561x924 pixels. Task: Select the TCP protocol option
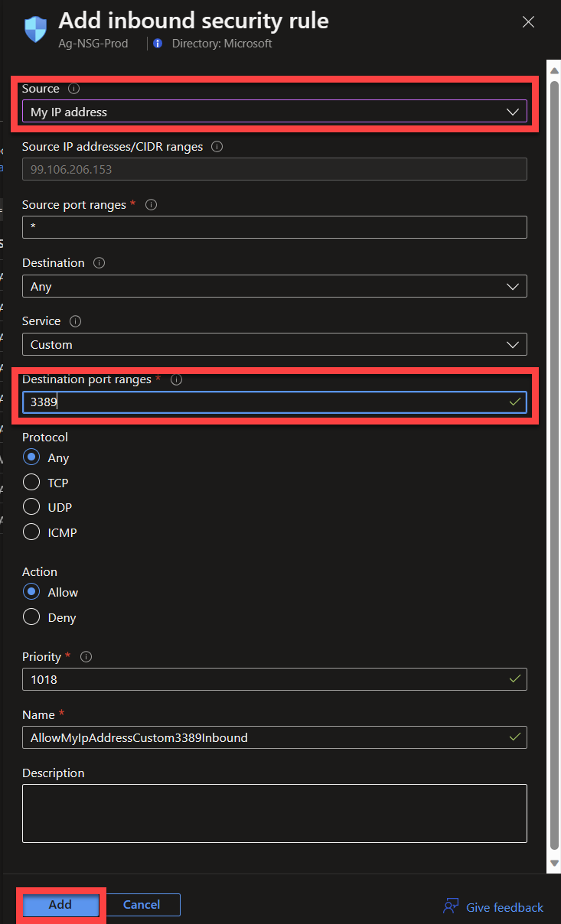(31, 483)
